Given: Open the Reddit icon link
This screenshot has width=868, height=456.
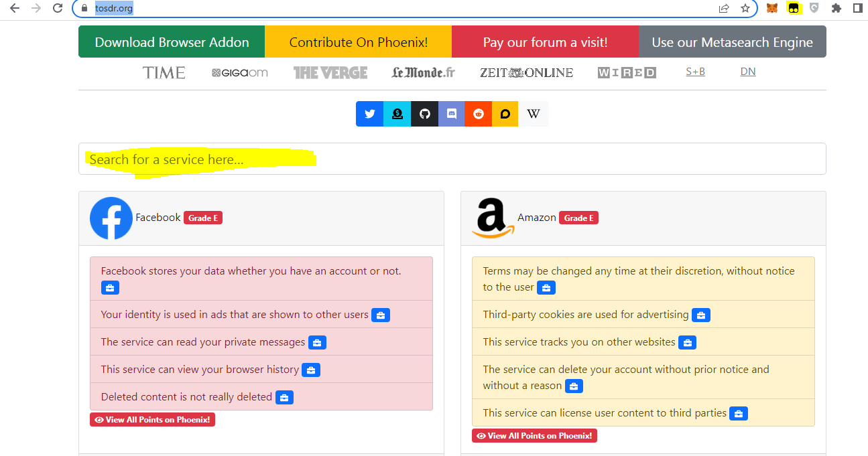Looking at the screenshot, I should (479, 114).
